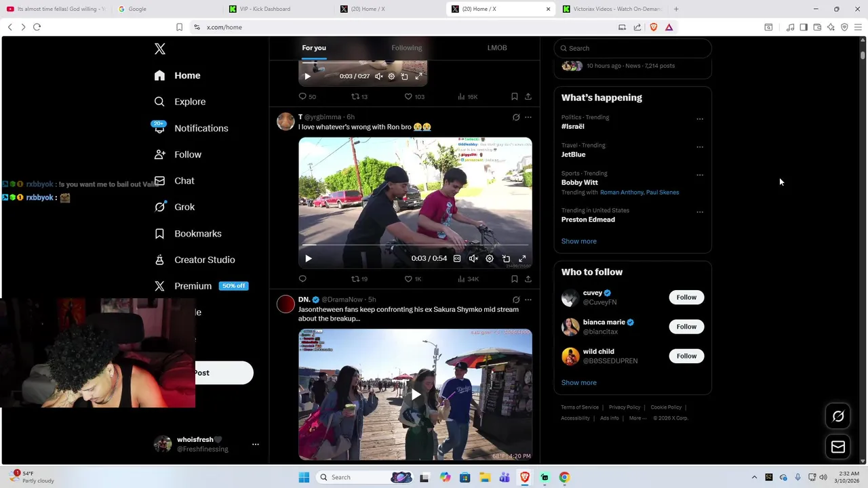Like the top post with 103 likes

(414, 97)
